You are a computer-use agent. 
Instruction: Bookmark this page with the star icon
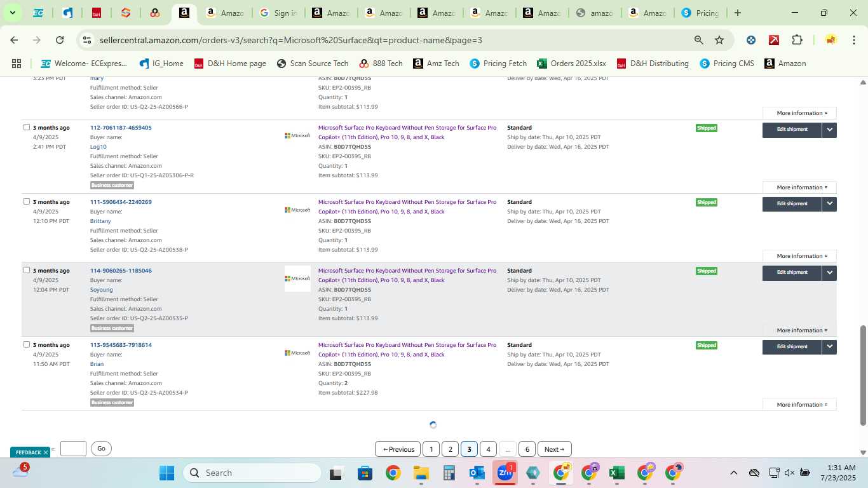719,40
